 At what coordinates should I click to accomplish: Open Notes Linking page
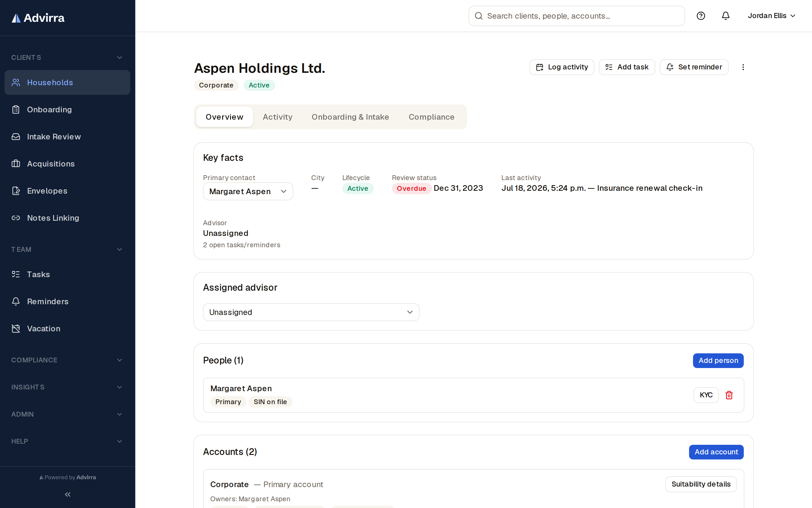point(67,218)
